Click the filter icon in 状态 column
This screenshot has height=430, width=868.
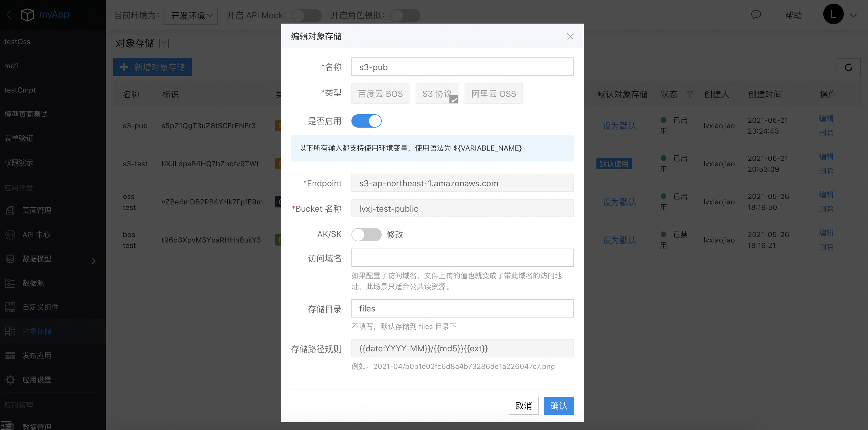click(690, 94)
